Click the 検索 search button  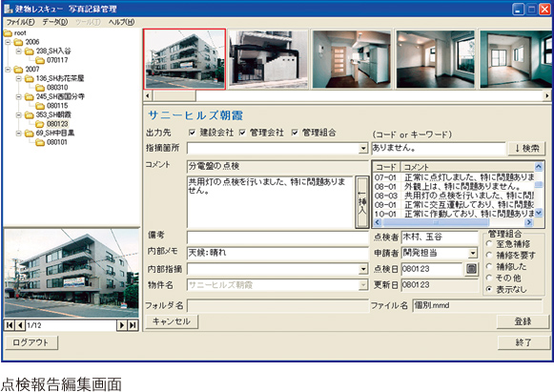point(526,148)
